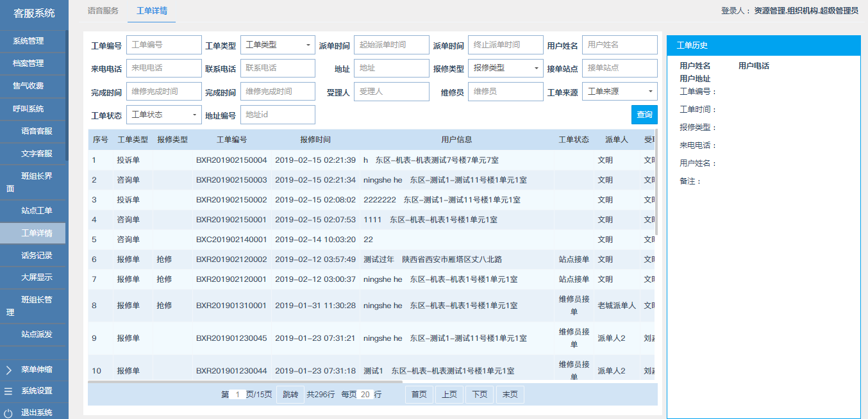Select row with BXR201901310001
The height and width of the screenshot is (419, 868).
tap(372, 306)
